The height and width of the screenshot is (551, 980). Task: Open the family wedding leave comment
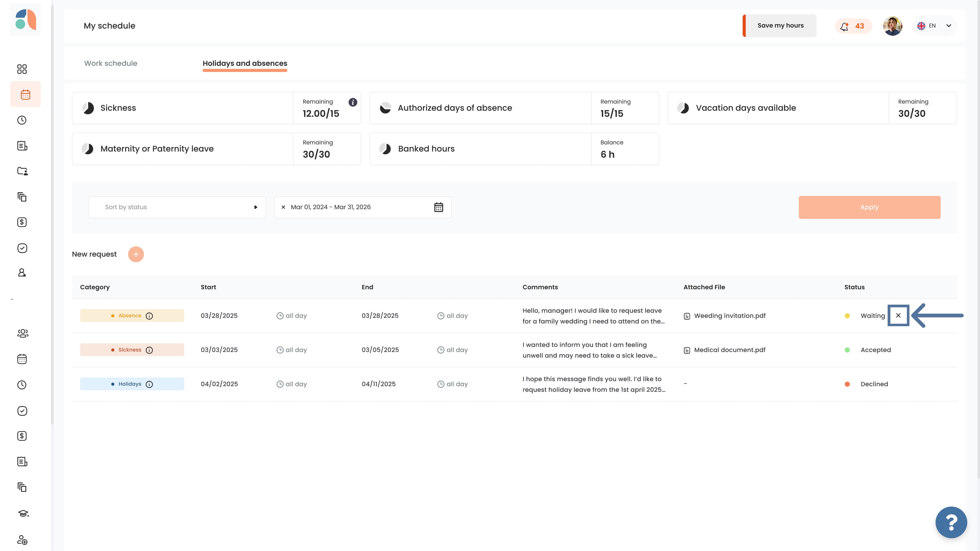tap(593, 316)
